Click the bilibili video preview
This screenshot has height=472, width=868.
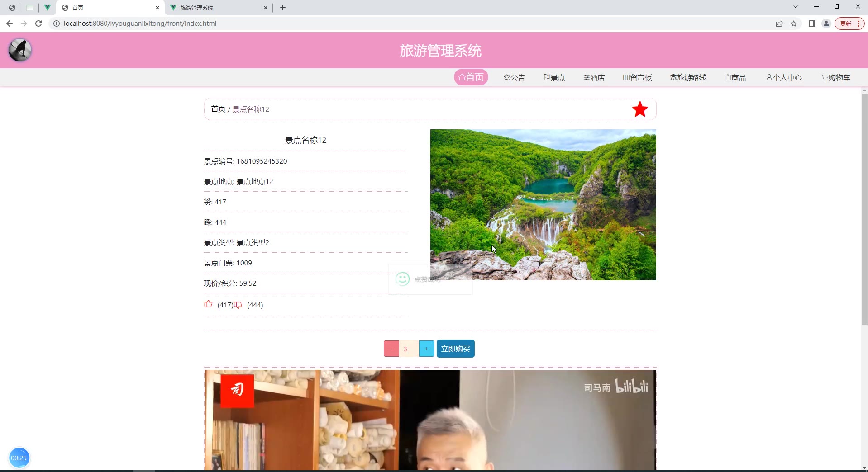click(x=430, y=420)
